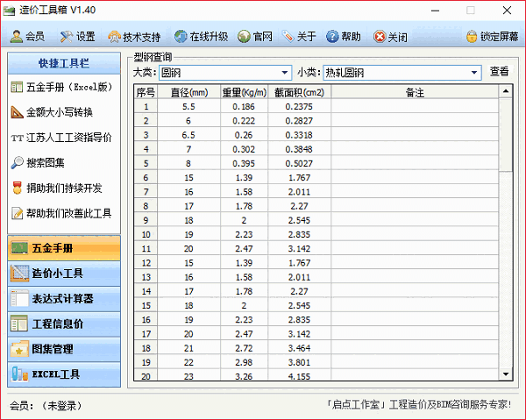Select weight cell 2.98 in row 19

click(245, 362)
